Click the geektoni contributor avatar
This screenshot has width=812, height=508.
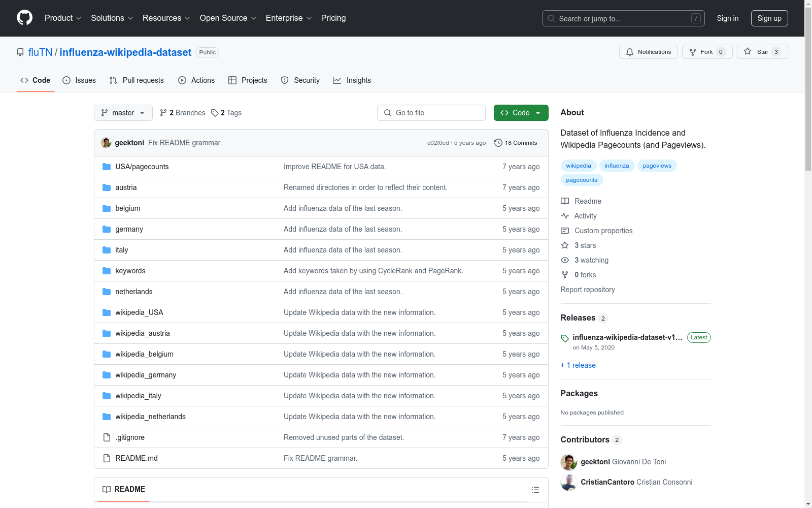pyautogui.click(x=569, y=462)
